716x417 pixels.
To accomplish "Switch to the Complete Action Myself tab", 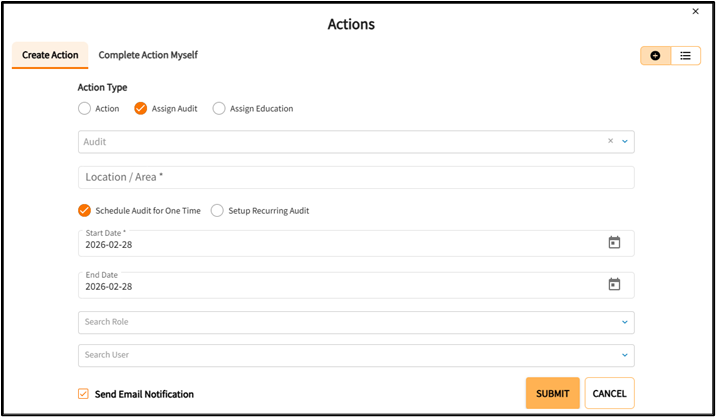I will 148,55.
